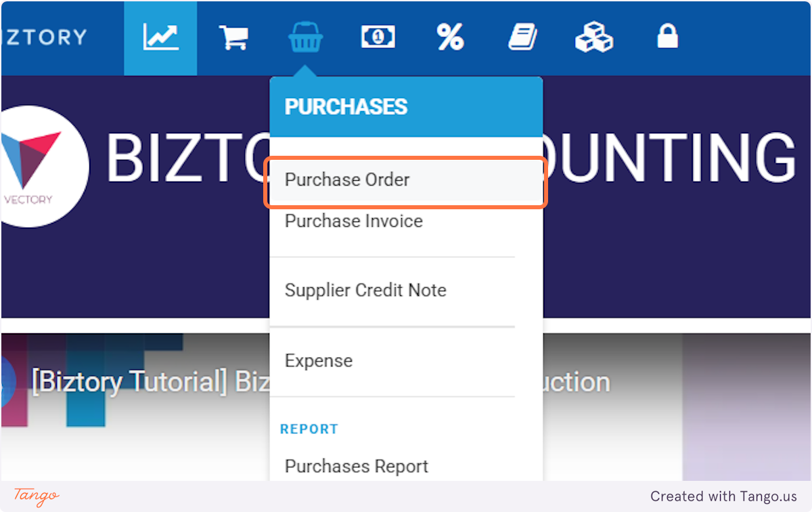The width and height of the screenshot is (812, 512).
Task: Open the accounting book icon
Action: pyautogui.click(x=522, y=37)
